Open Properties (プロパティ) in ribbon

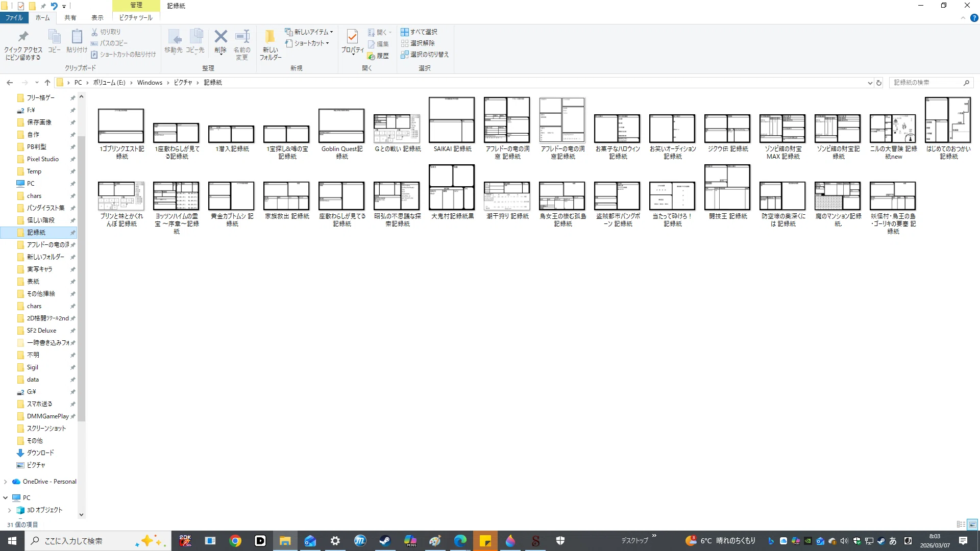pos(352,42)
